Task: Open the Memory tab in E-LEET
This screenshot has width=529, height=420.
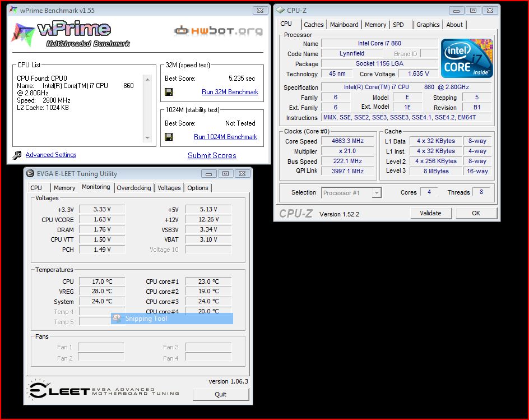Action: pyautogui.click(x=64, y=188)
